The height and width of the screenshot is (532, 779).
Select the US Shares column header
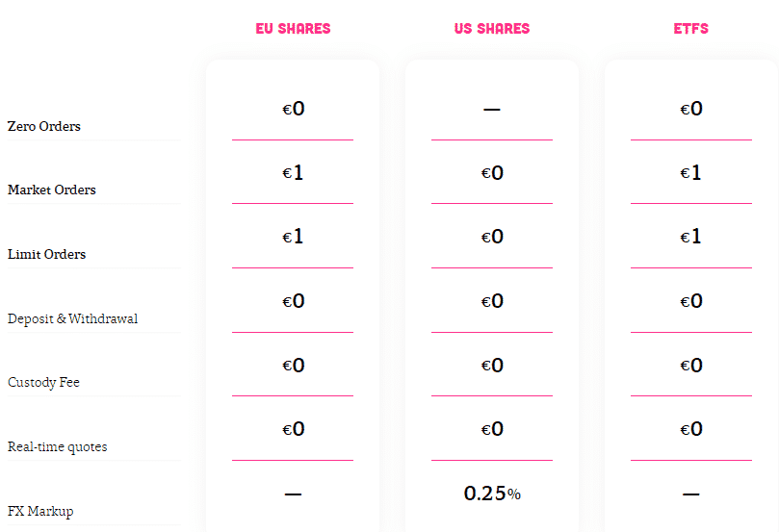point(492,29)
